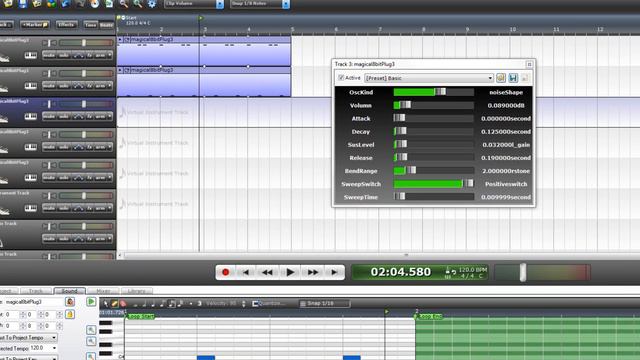Switch timeline to Time mode

(90, 25)
